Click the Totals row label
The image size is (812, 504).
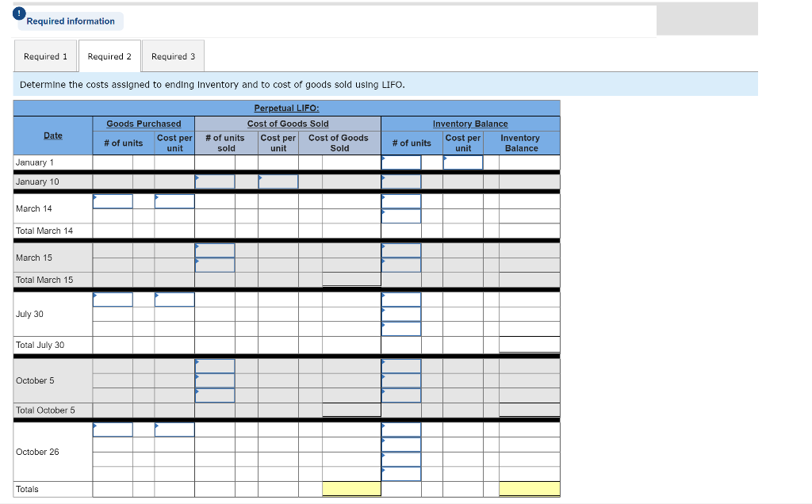tap(27, 490)
